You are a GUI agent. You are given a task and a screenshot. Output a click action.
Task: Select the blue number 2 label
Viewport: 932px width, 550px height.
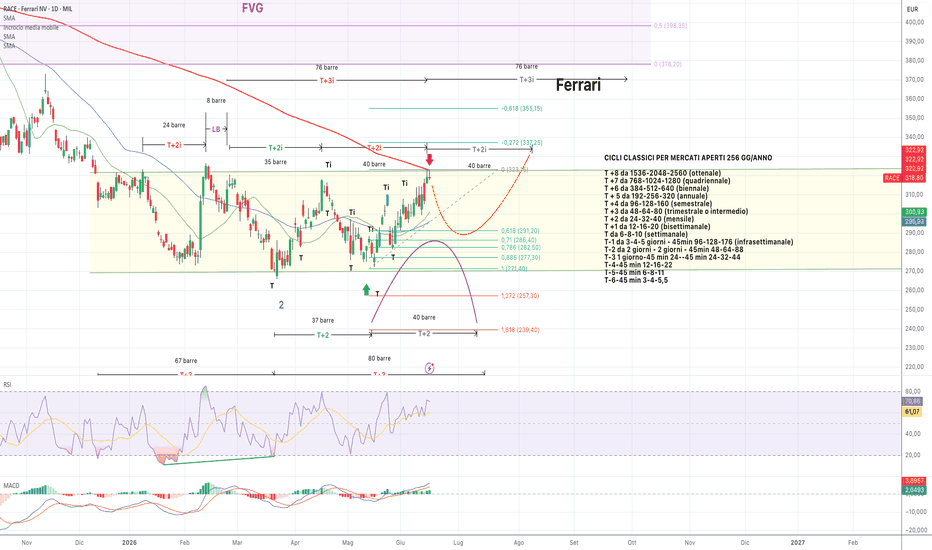coord(281,305)
